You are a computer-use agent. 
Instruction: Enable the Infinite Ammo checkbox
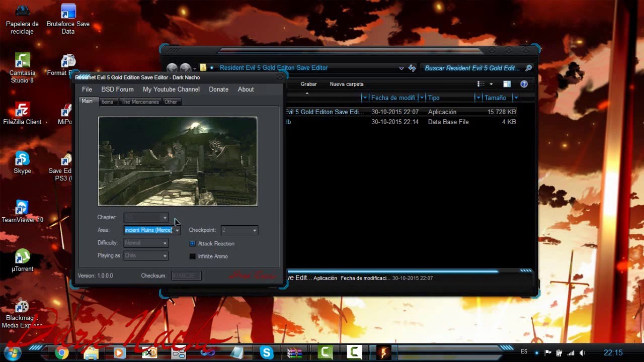(192, 256)
